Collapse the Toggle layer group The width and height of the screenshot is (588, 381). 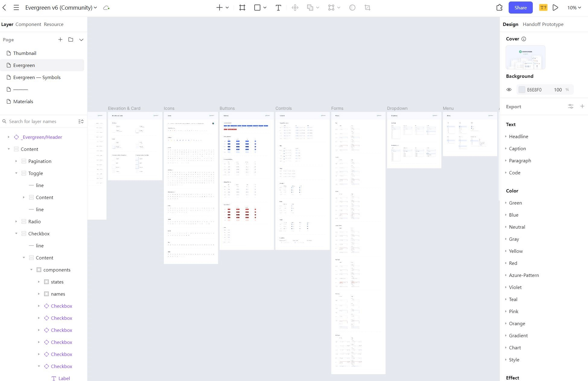coord(16,173)
